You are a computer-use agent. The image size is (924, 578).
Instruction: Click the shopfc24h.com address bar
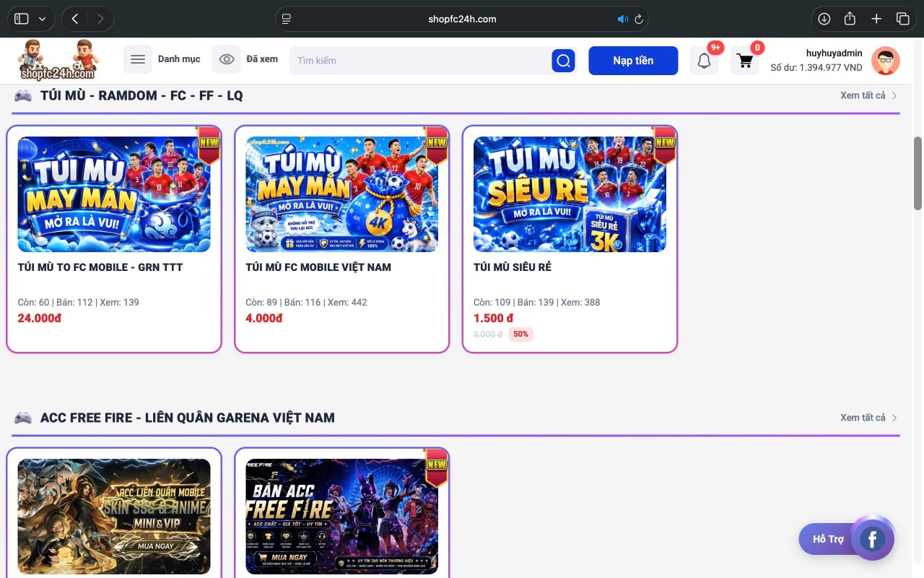462,19
